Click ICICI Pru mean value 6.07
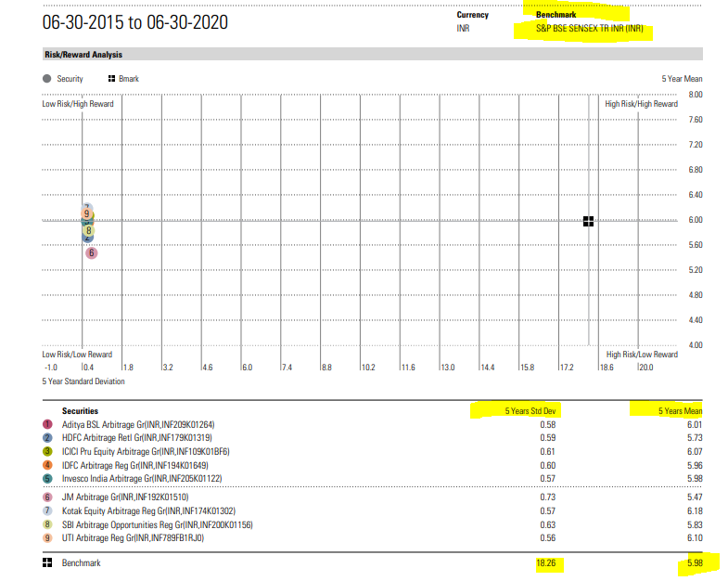This screenshot has height=581, width=728. 695,451
